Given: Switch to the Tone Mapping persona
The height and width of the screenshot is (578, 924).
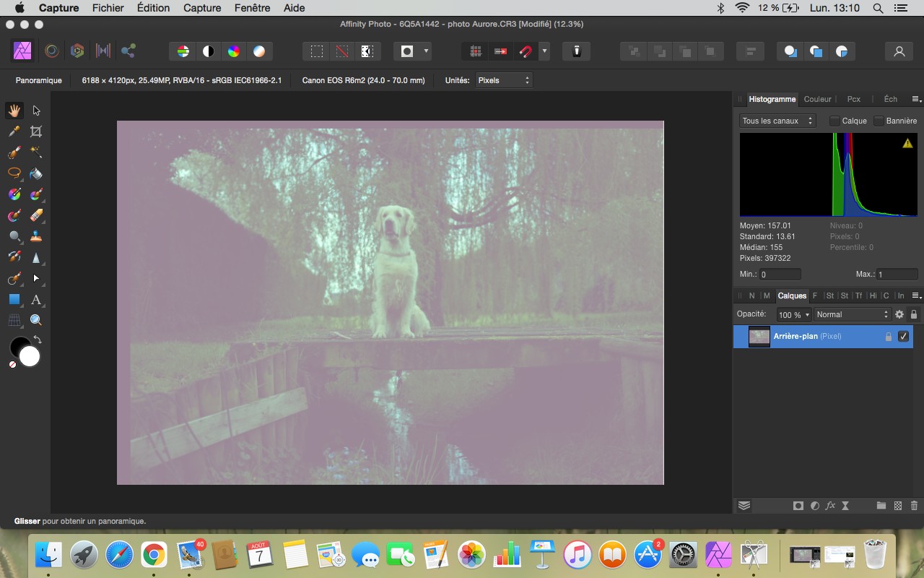Looking at the screenshot, I should tap(103, 51).
